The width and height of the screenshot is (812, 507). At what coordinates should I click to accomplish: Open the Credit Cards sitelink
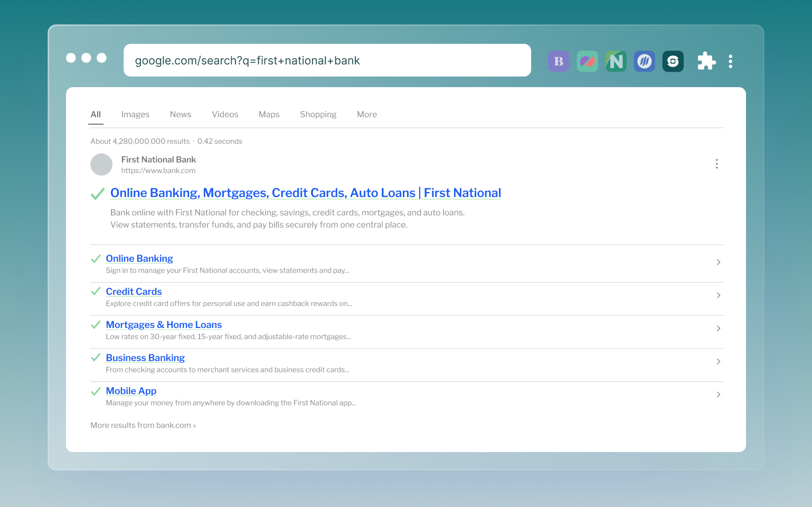point(134,292)
